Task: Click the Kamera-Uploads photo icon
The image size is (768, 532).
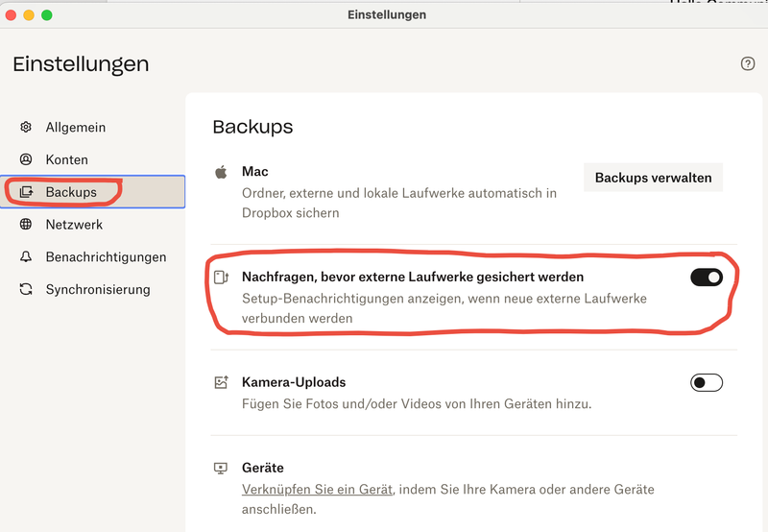Action: 221,382
